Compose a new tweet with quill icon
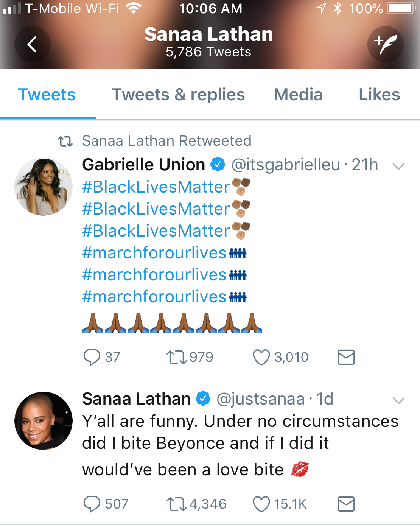 (x=385, y=44)
